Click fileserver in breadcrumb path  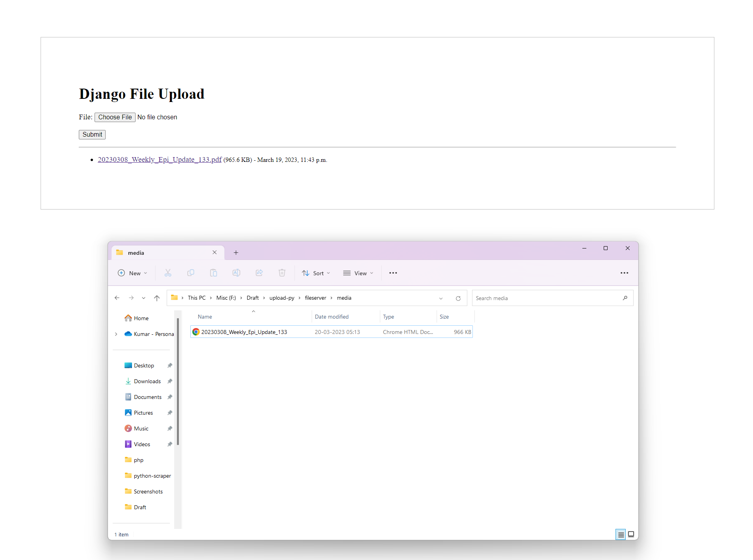tap(316, 298)
